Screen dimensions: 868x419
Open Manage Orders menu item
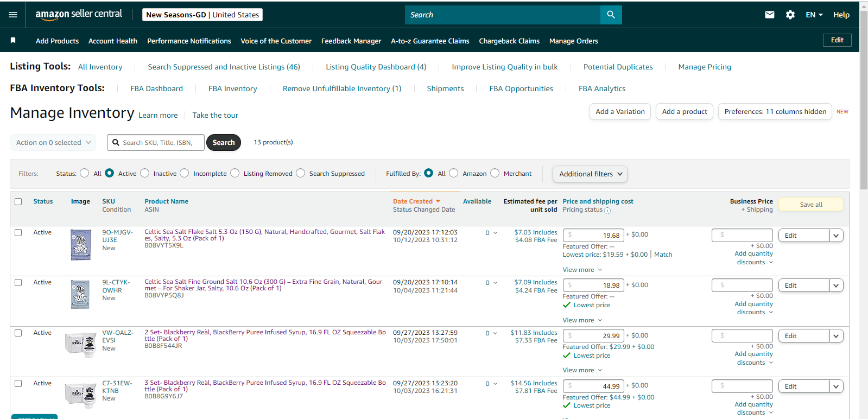click(x=574, y=41)
